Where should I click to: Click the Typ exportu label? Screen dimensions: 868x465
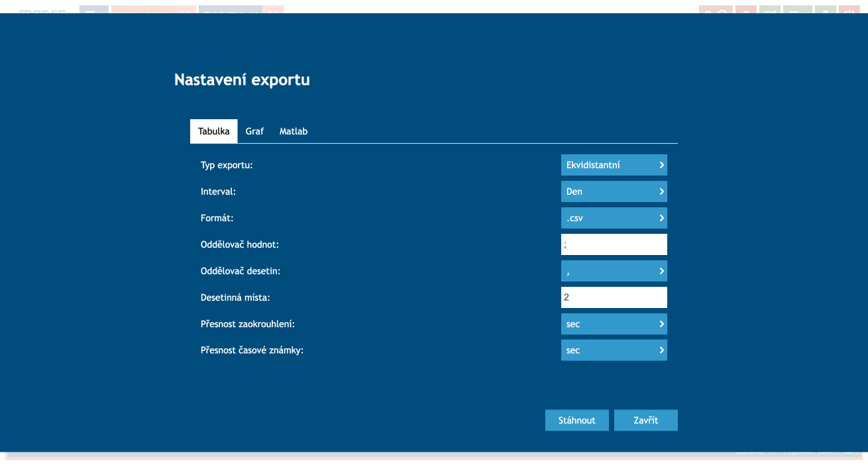pos(227,165)
